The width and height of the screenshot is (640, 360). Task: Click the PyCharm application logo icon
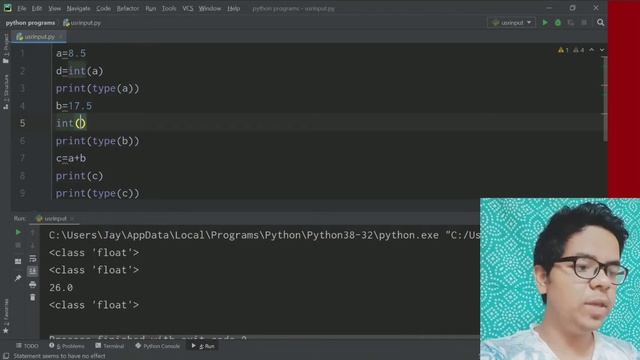pos(7,8)
